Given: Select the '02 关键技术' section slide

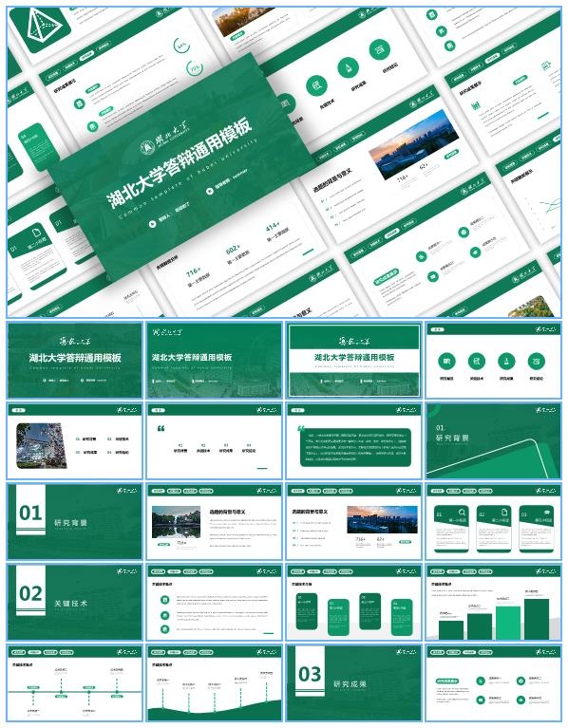Looking at the screenshot, I should tap(74, 602).
